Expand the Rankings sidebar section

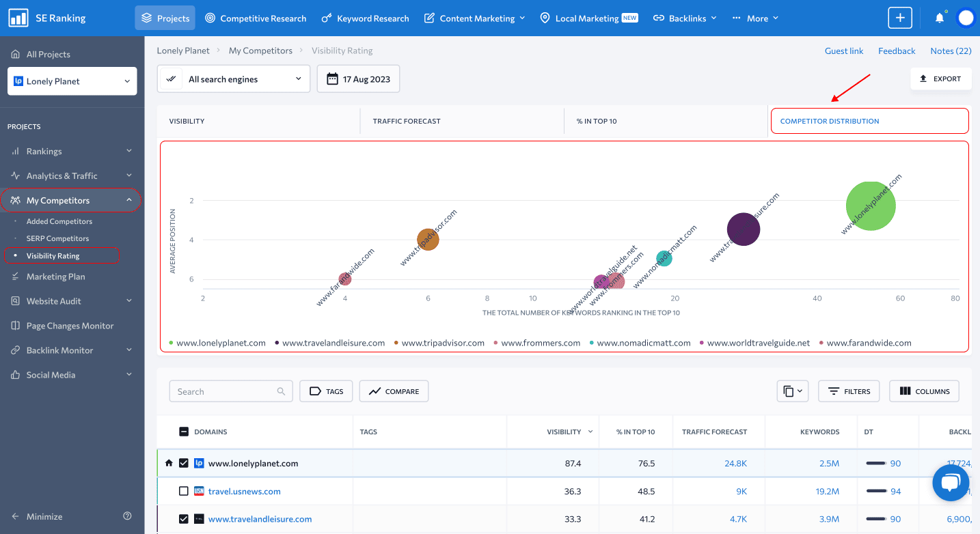click(72, 151)
